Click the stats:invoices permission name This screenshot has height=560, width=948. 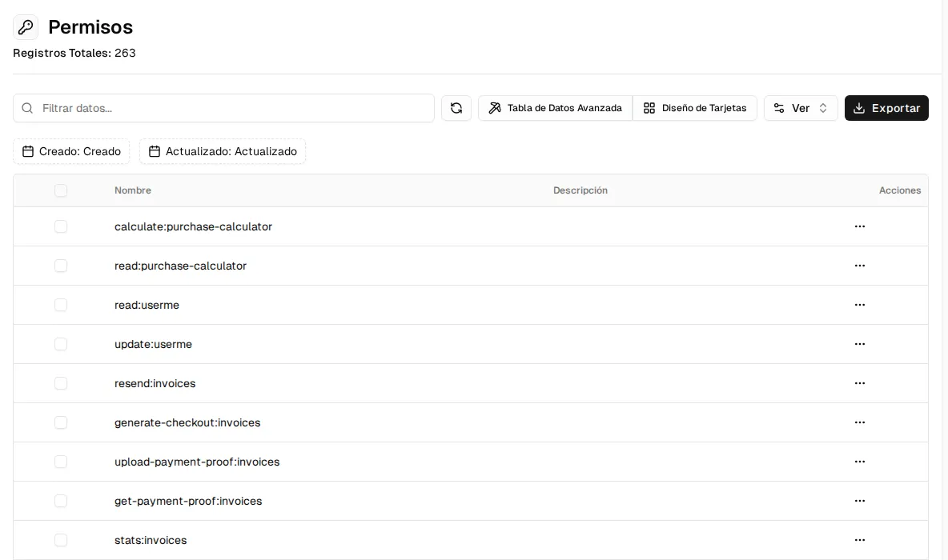(x=151, y=540)
